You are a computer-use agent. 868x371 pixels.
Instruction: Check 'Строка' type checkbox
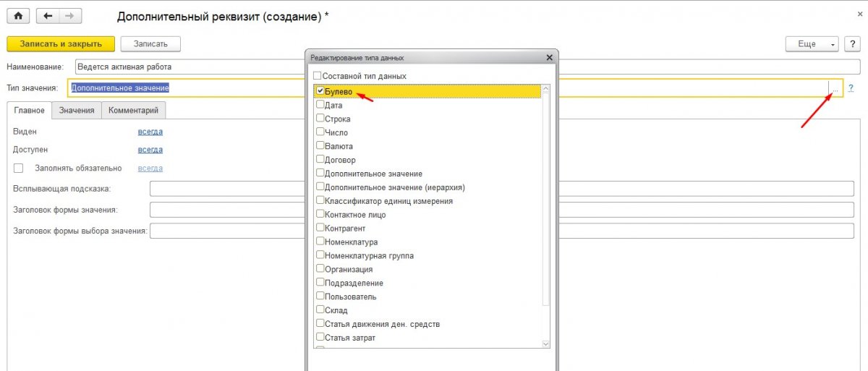[320, 119]
